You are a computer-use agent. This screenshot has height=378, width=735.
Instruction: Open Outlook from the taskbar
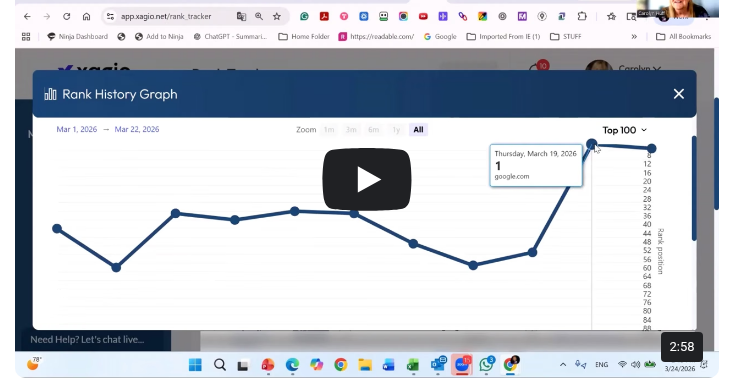(x=438, y=364)
